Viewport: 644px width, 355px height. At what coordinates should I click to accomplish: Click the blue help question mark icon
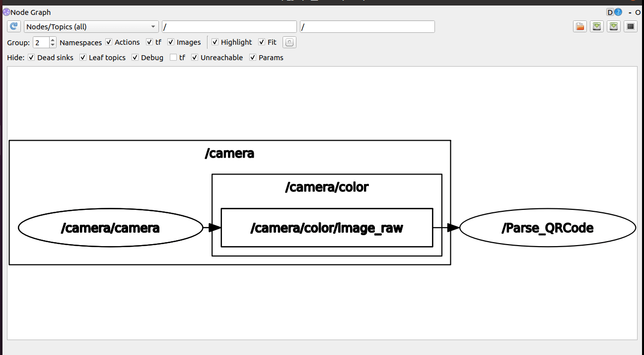point(618,12)
